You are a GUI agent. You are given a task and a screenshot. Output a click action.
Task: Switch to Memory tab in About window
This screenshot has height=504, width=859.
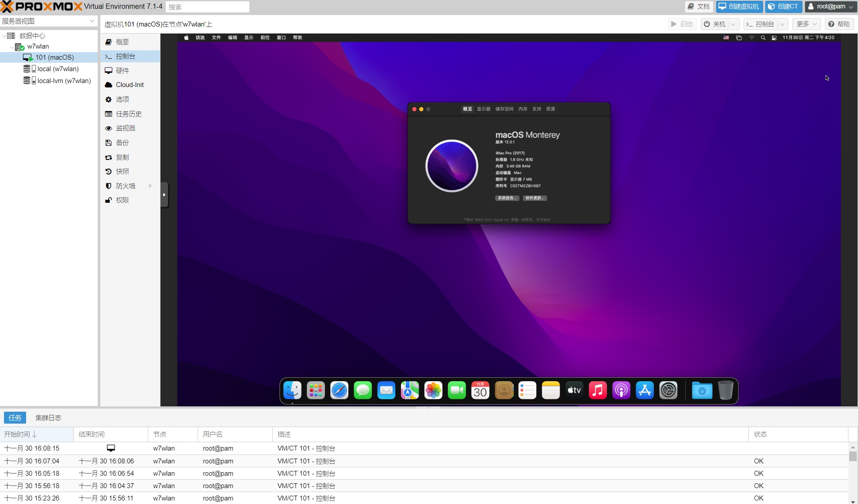[523, 109]
